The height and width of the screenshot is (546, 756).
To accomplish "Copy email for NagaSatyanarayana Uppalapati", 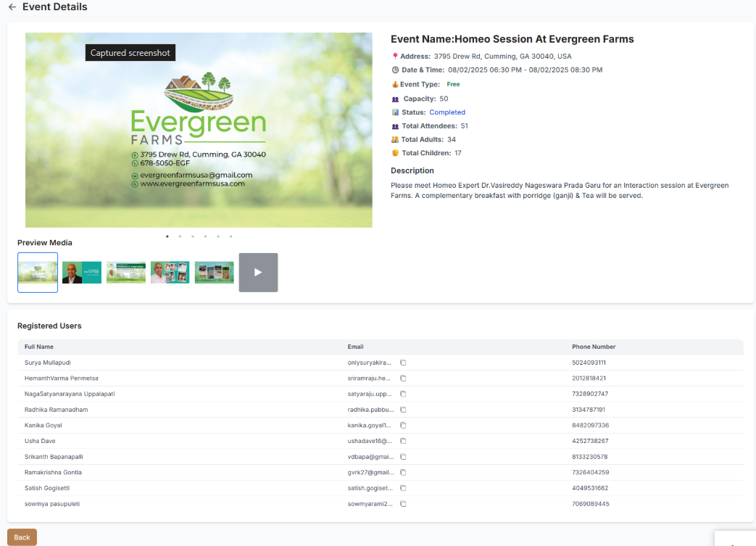I will [403, 394].
